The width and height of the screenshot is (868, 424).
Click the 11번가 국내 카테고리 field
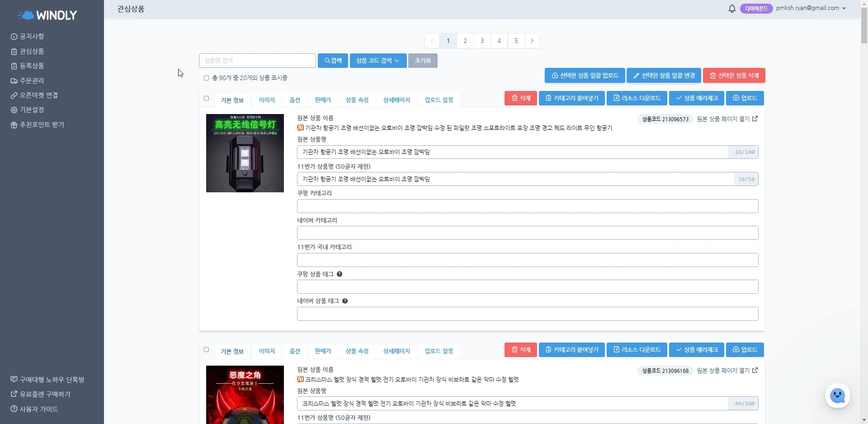[528, 260]
